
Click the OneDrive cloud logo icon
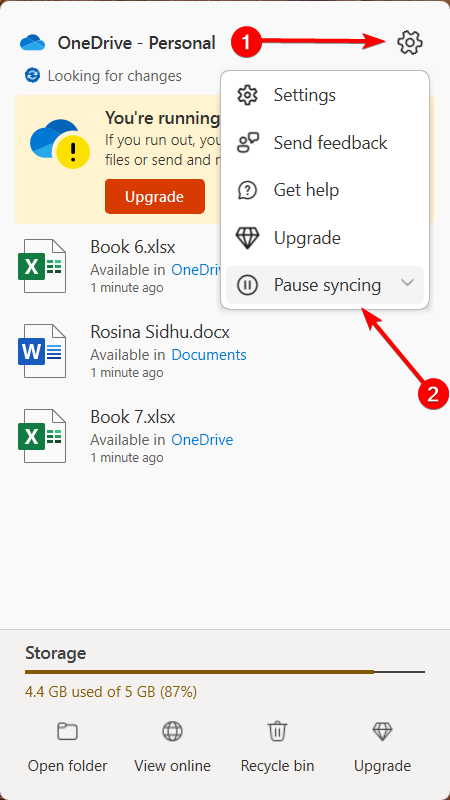pyautogui.click(x=33, y=43)
